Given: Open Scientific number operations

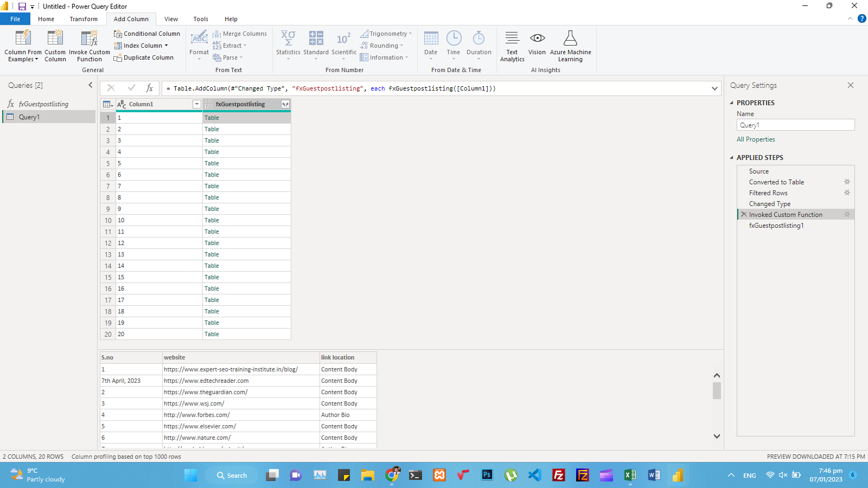Looking at the screenshot, I should (x=344, y=44).
